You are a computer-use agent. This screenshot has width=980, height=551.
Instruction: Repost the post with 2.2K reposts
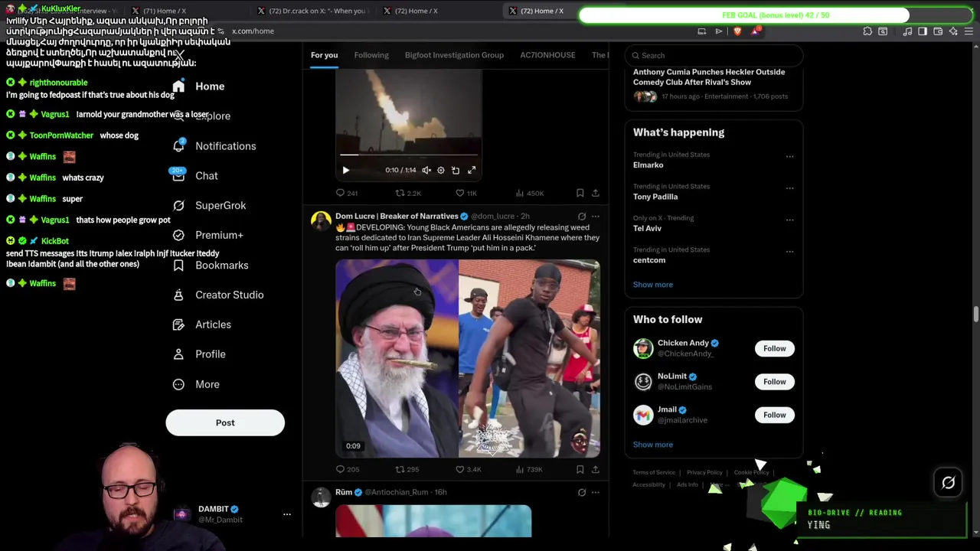408,193
